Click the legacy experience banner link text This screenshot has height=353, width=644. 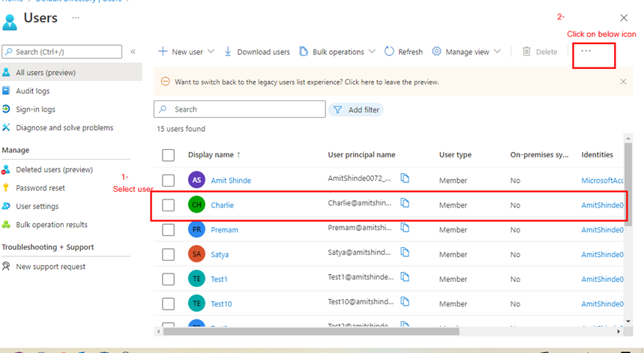click(307, 82)
